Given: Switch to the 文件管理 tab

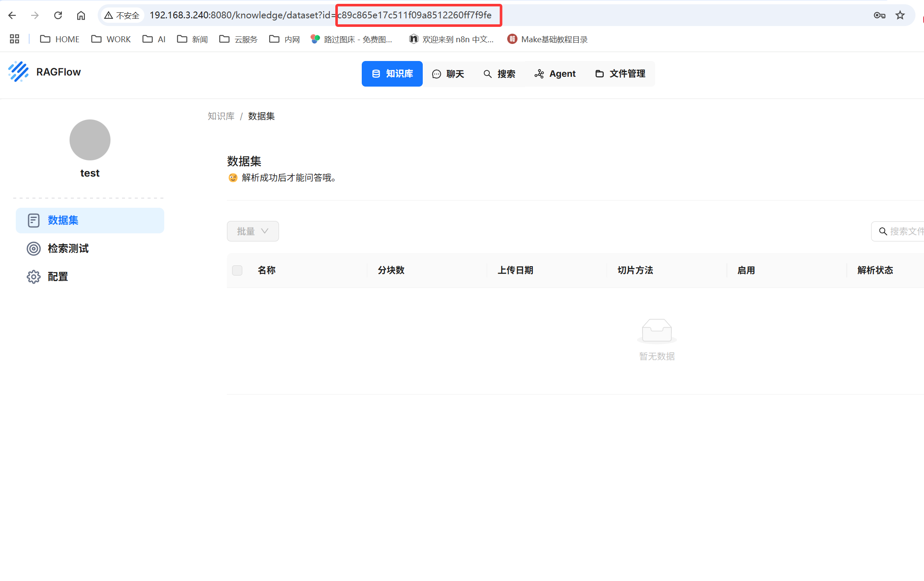Looking at the screenshot, I should 621,73.
